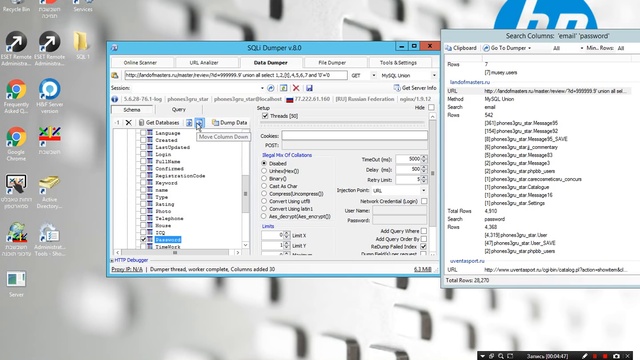Click the red X delete session icon
640x360 pixels.
point(296,88)
